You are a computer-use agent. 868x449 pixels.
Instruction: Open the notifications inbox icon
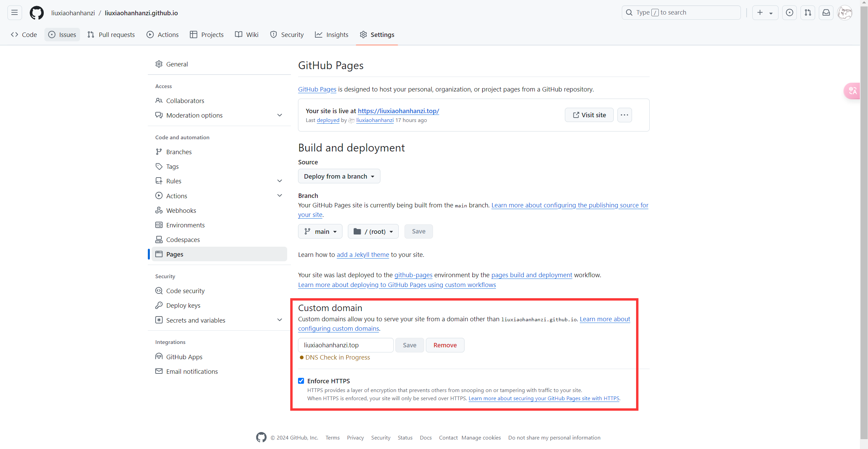click(x=826, y=13)
